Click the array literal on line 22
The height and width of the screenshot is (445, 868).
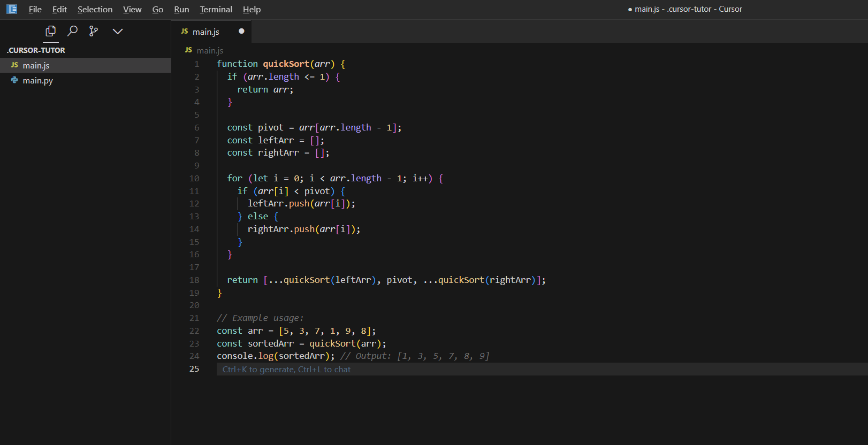pos(325,331)
